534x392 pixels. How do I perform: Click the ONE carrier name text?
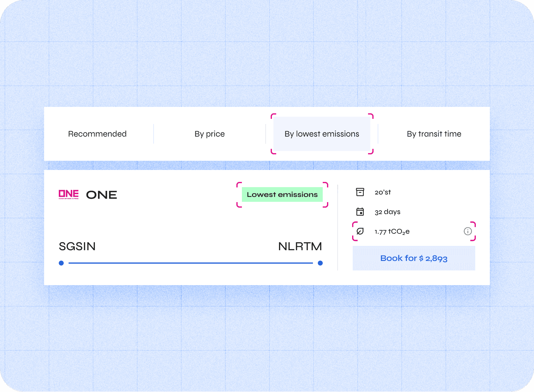102,194
